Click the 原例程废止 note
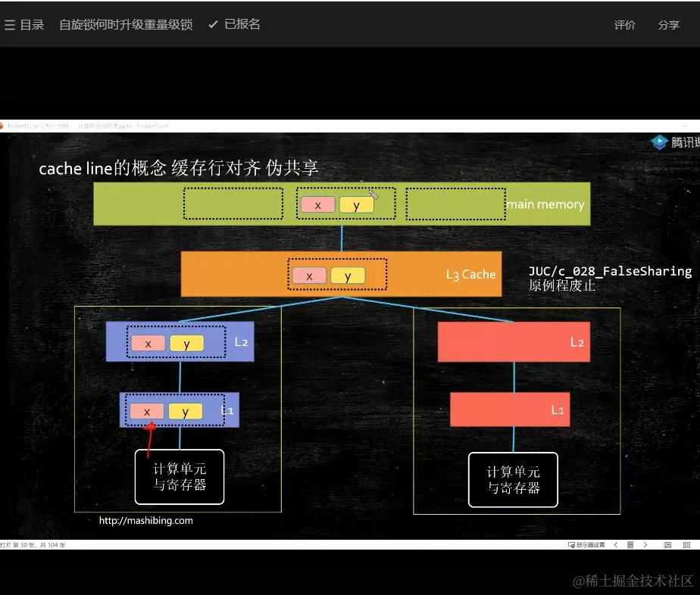This screenshot has height=595, width=700. coord(562,285)
